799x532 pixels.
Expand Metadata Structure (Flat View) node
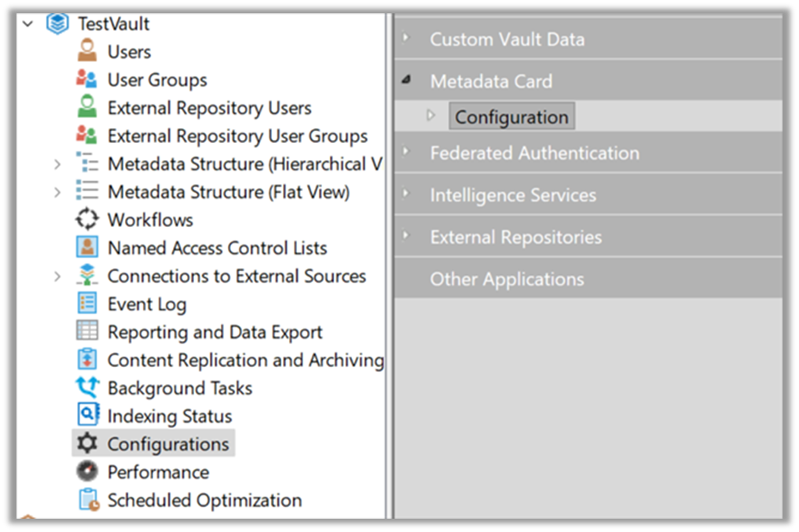[x=57, y=192]
